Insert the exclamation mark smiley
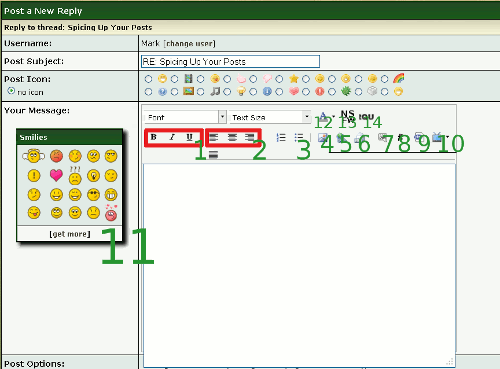Viewport: 500px width, 369px height. tap(34, 175)
